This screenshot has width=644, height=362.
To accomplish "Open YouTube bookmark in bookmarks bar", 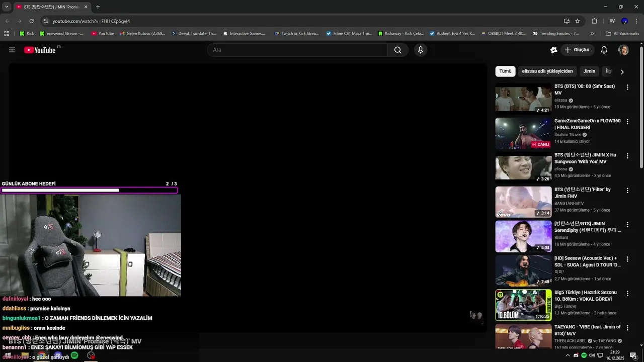I will coord(103,34).
